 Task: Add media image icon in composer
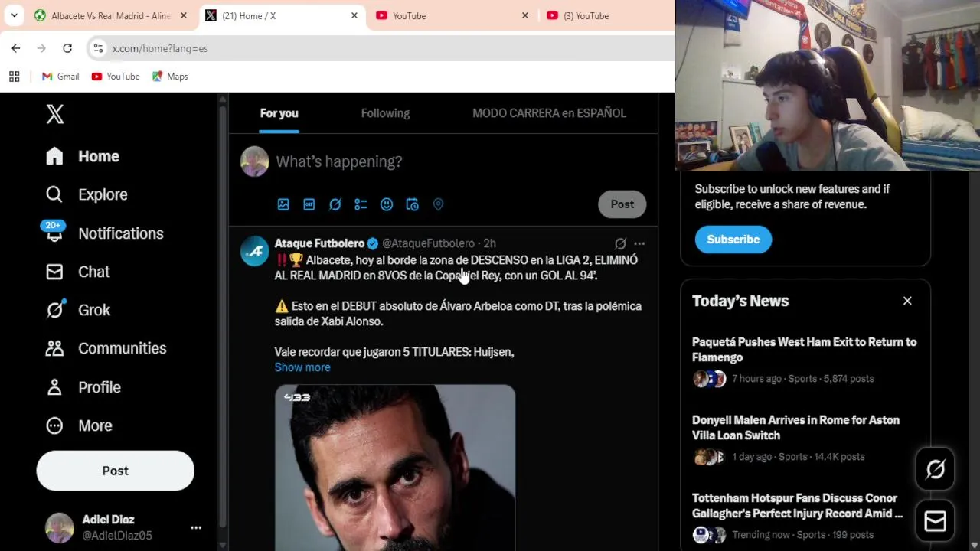click(x=283, y=204)
